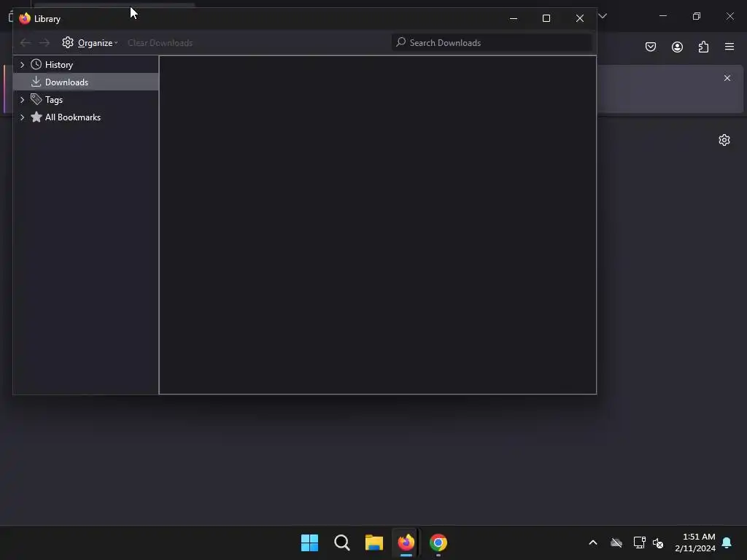Screen dimensions: 747x560
Task: Go forward using the Library forward arrow
Action: (x=44, y=43)
